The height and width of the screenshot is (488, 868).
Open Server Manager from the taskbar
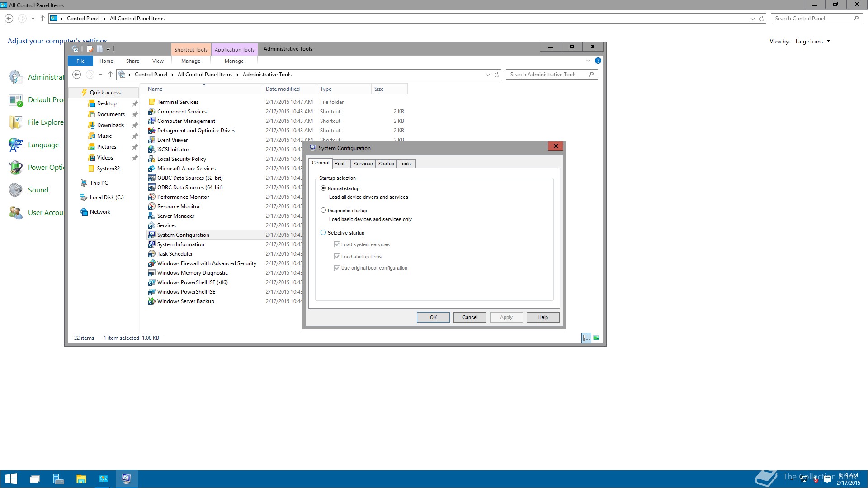click(58, 479)
